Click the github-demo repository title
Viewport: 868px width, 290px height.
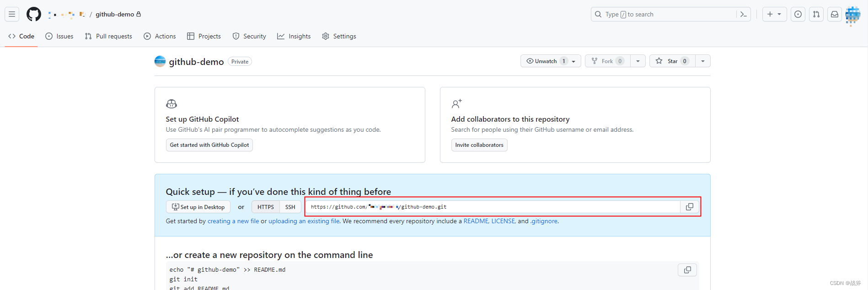pos(196,62)
